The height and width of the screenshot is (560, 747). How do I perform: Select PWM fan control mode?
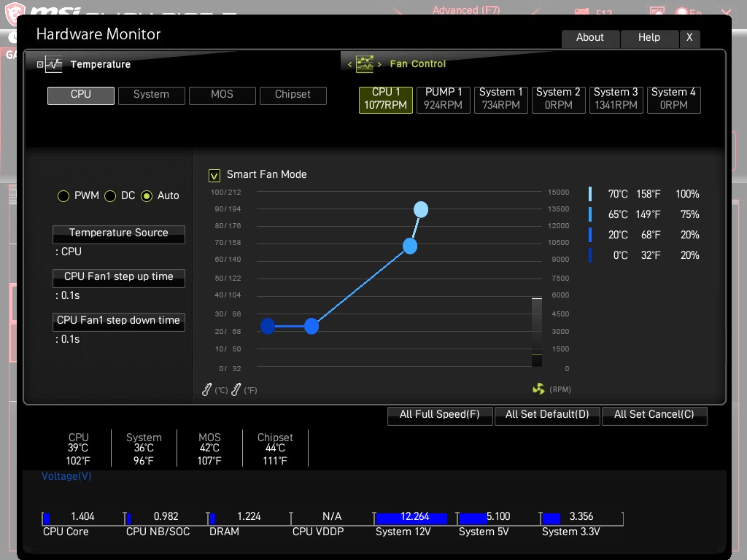click(63, 196)
